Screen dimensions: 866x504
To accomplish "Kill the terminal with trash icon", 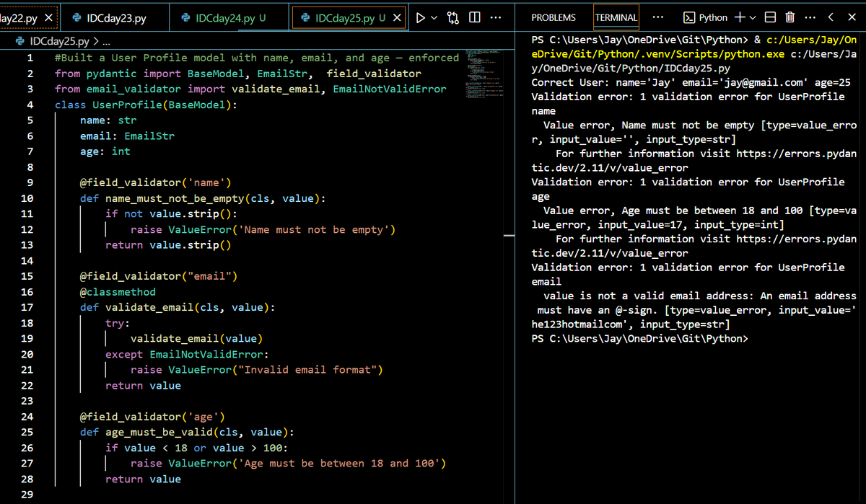I will click(x=790, y=17).
